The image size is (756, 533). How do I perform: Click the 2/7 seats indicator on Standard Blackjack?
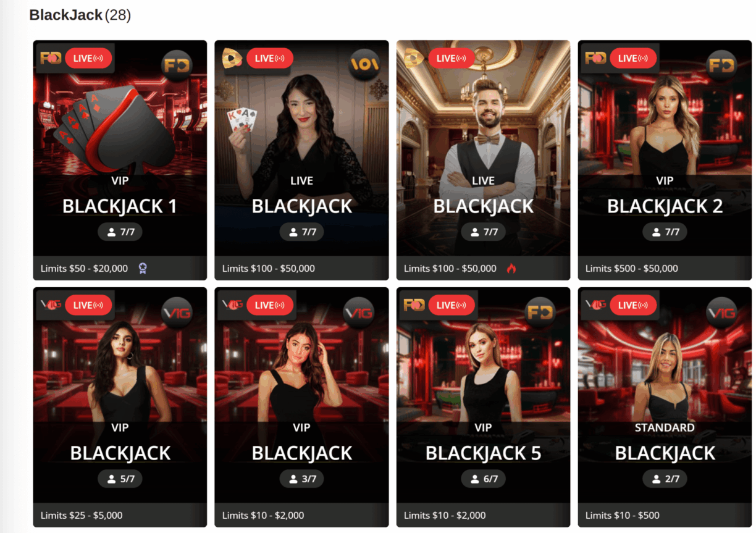(x=665, y=479)
